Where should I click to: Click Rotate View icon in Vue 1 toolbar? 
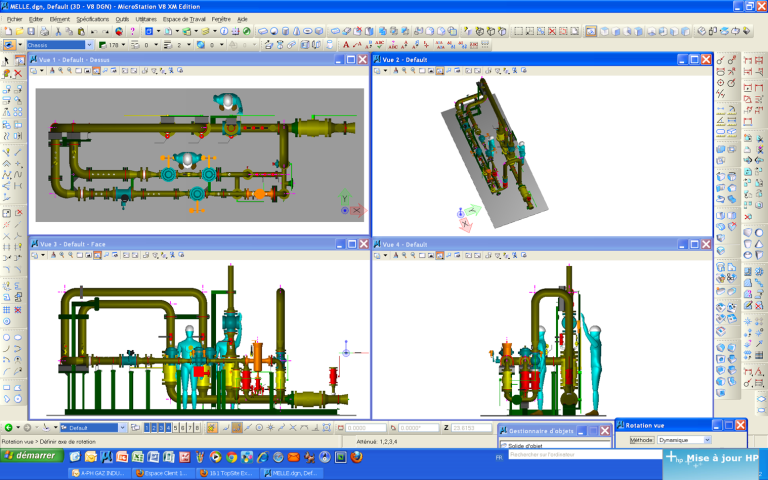[x=96, y=71]
